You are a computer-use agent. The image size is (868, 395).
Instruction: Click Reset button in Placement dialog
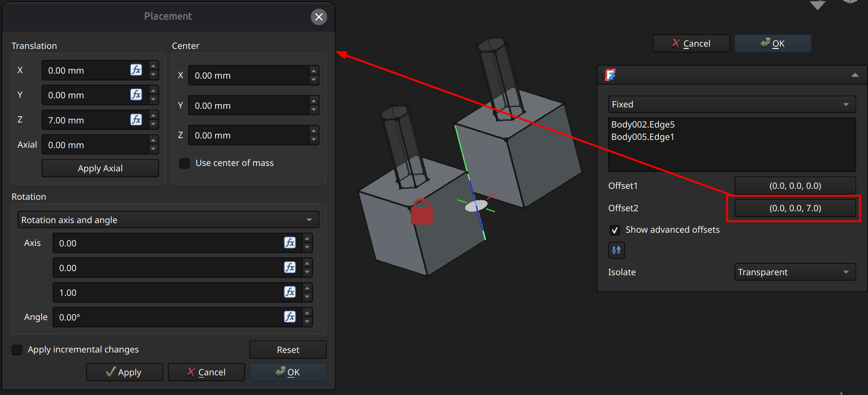[288, 350]
